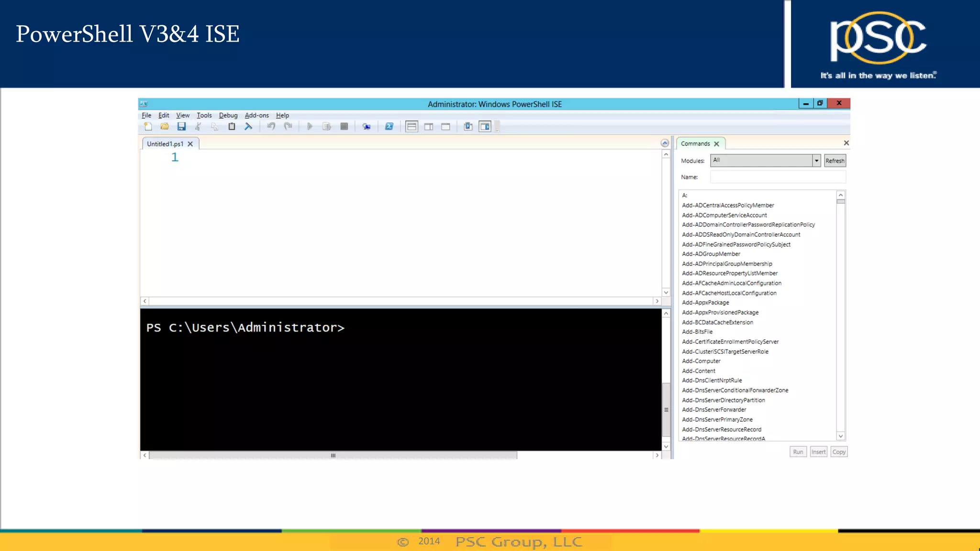This screenshot has height=551, width=980.
Task: Clear the console pane with the toolbar icon
Action: 248,127
